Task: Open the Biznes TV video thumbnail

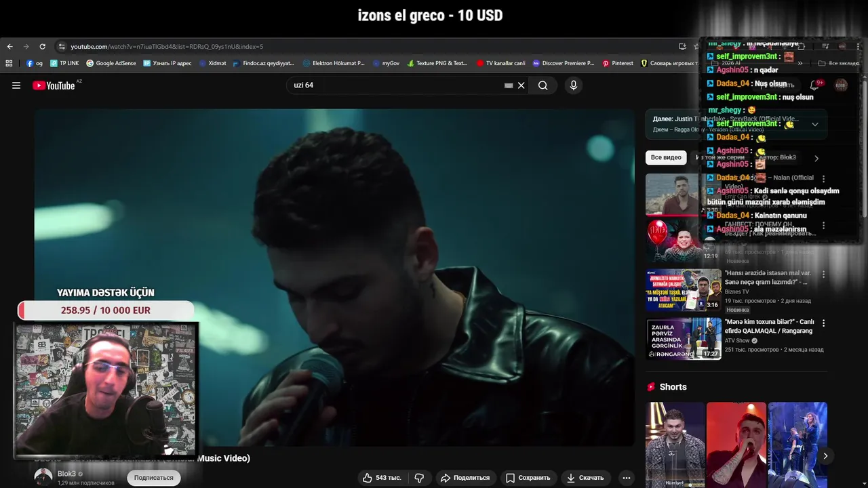Action: pos(683,290)
